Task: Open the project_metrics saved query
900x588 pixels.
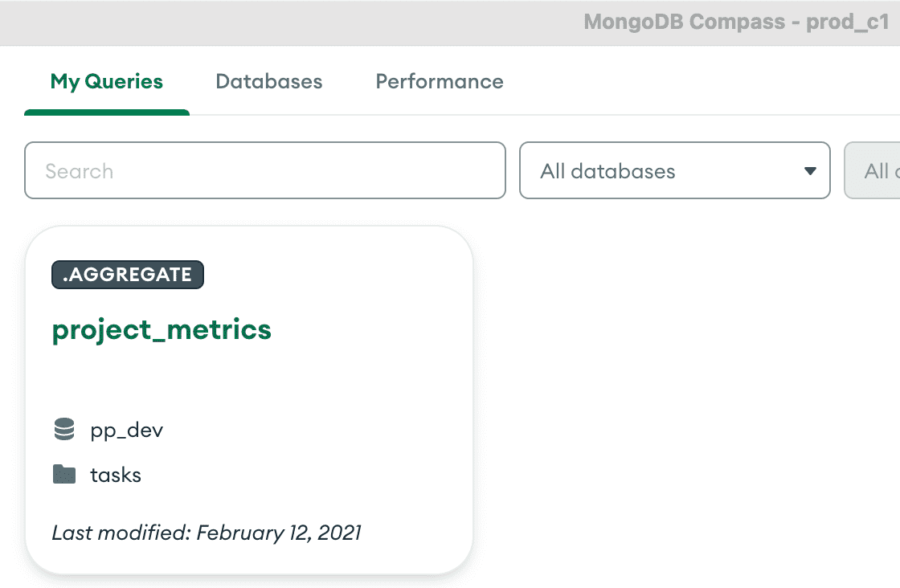Action: pos(162,330)
